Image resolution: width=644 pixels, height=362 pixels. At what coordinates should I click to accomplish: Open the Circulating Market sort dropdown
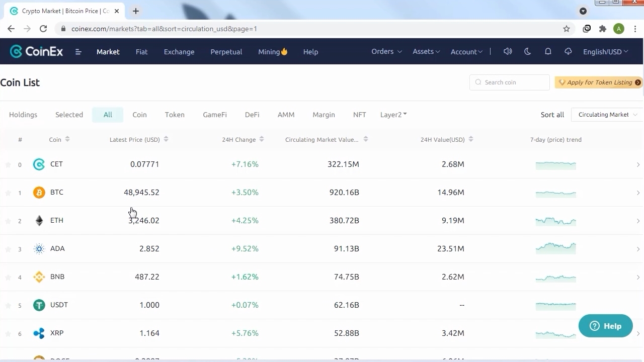(607, 115)
